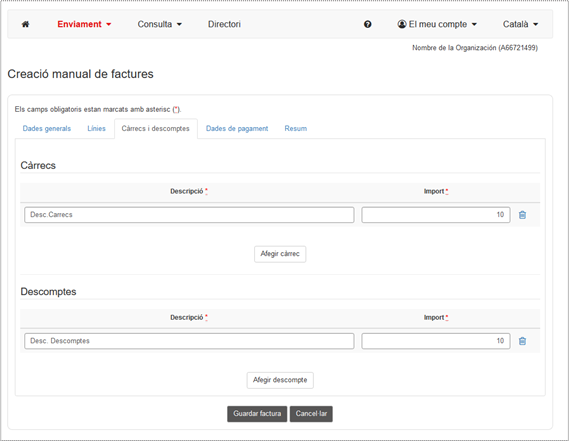Focus the Càrrecs Import amount field
569x441 pixels.
[x=435, y=215]
